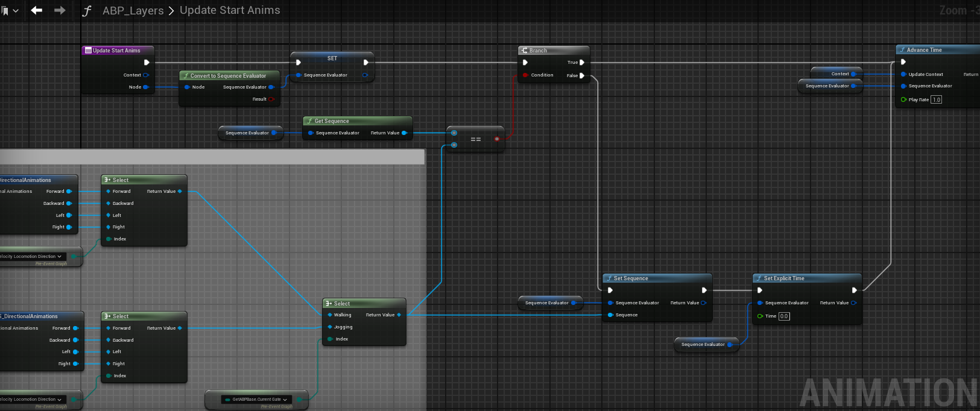Select the Sequence Evaluator variable feeding Set Sequence
This screenshot has height=411, width=980.
coord(550,303)
